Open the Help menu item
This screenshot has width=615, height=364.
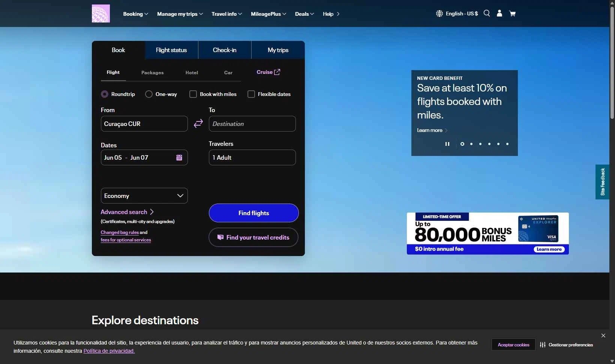click(331, 14)
